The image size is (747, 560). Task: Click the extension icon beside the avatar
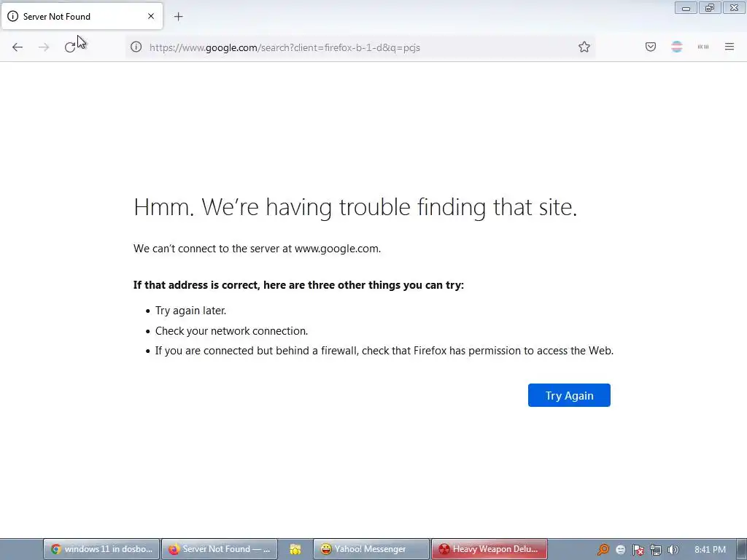coord(703,47)
